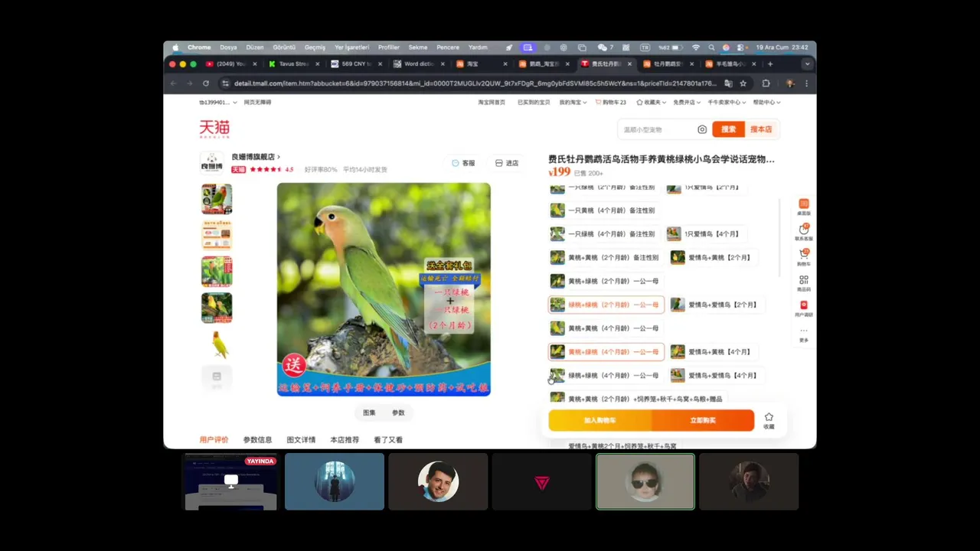Open Chrome extensions puzzle icon
This screenshot has width=980, height=551.
(x=766, y=83)
